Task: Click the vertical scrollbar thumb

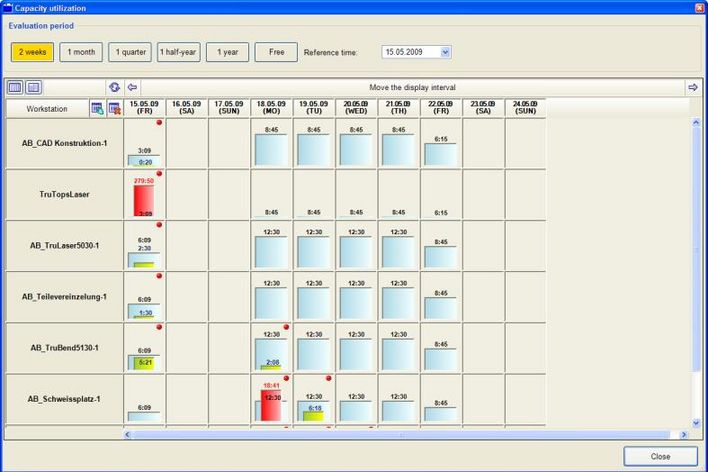Action: [x=696, y=248]
